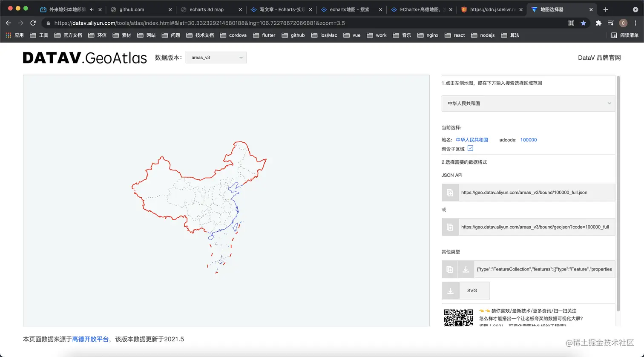Image resolution: width=644 pixels, height=357 pixels.
Task: Click the DATAV.GeoAtlas logo
Action: 85,58
